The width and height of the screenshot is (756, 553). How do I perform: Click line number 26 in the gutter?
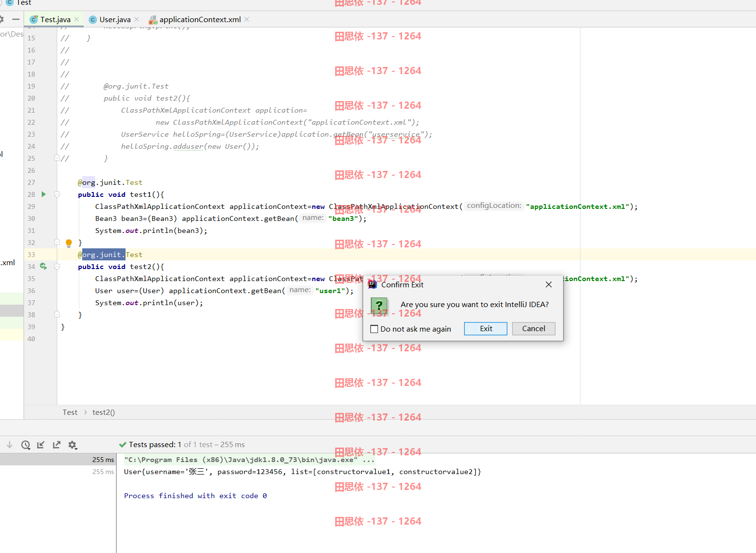click(31, 170)
